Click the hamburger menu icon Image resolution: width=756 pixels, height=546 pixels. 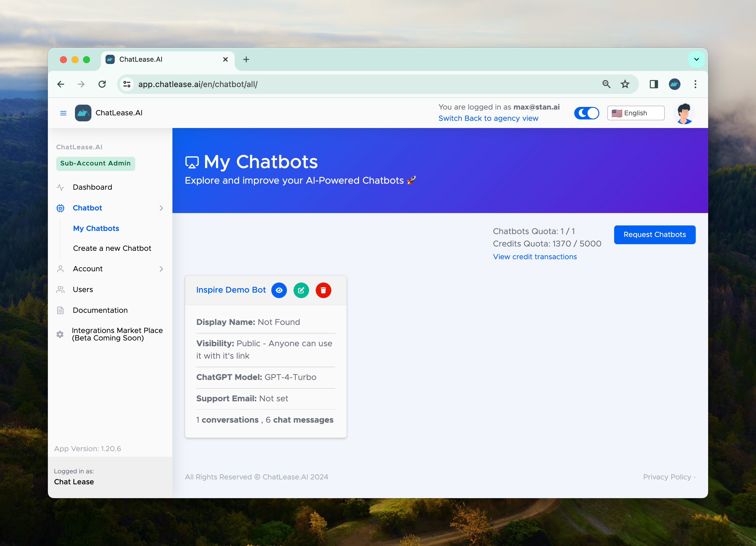[63, 113]
